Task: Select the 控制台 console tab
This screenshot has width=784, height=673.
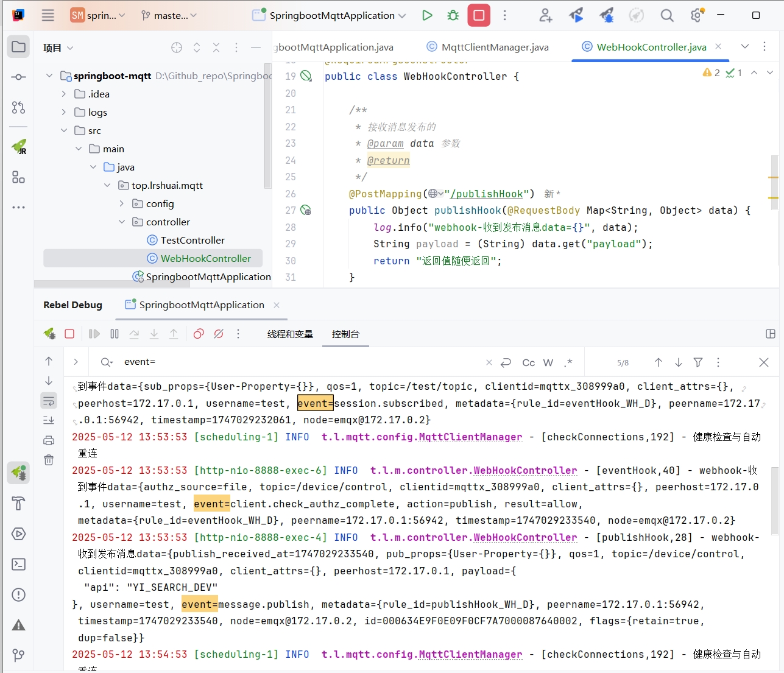Action: [x=345, y=334]
